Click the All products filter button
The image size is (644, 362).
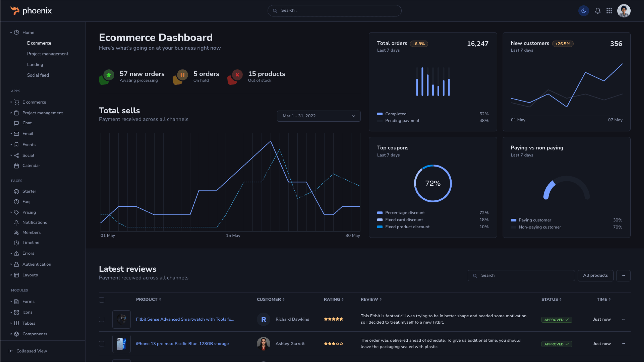tap(595, 275)
